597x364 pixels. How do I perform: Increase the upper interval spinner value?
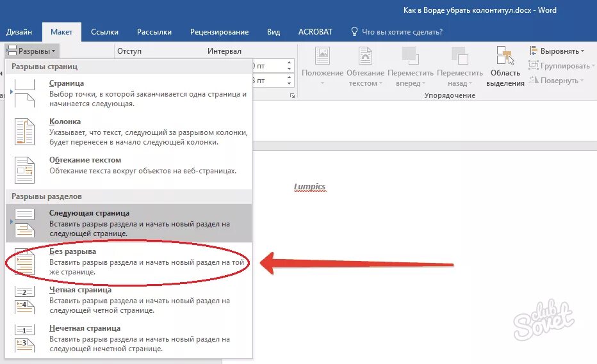290,63
